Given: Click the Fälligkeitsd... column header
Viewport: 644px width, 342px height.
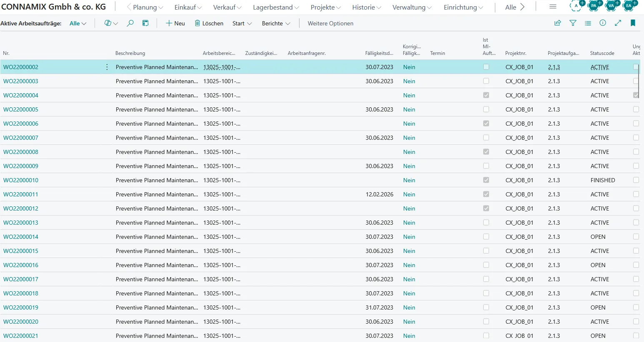Looking at the screenshot, I should 379,53.
